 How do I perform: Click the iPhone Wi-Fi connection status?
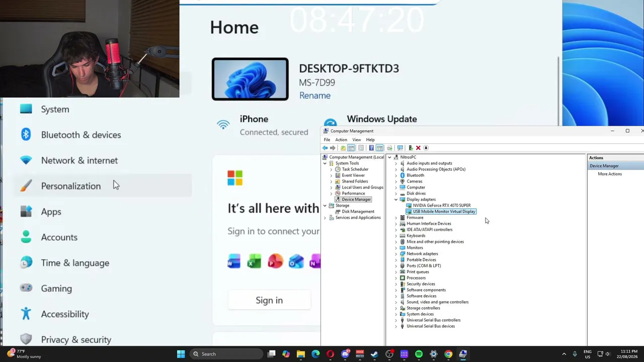(263, 125)
